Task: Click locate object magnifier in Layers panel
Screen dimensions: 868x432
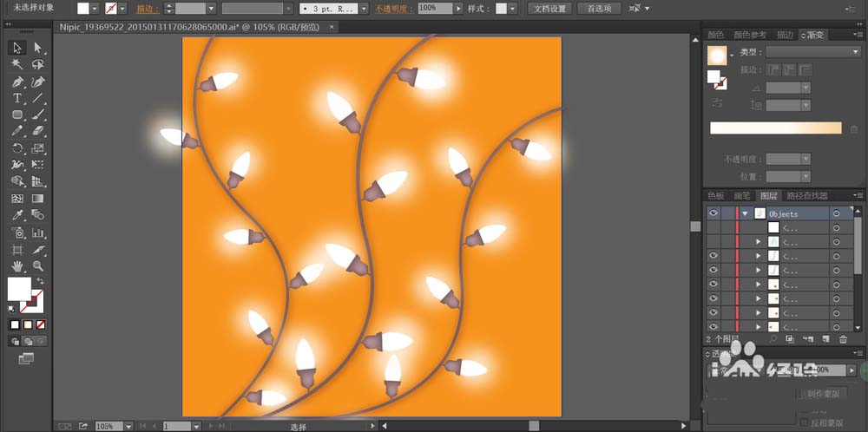Action: coord(773,339)
